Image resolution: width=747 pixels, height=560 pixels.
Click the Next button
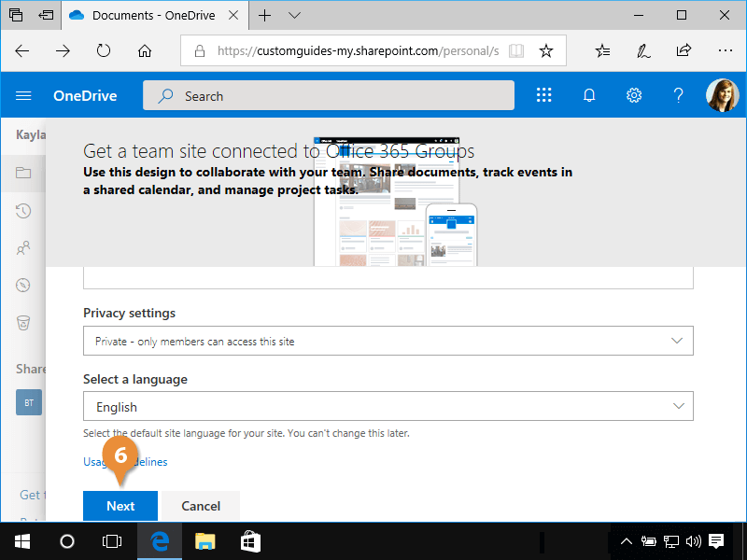(x=120, y=506)
